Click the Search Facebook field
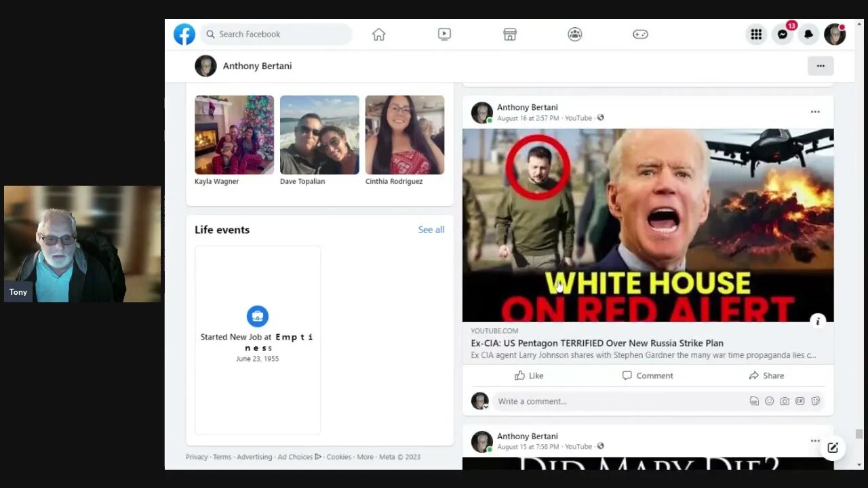 [277, 34]
